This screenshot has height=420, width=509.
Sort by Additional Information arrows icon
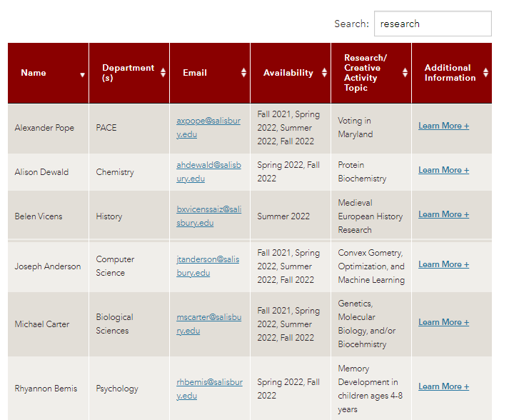coord(485,73)
